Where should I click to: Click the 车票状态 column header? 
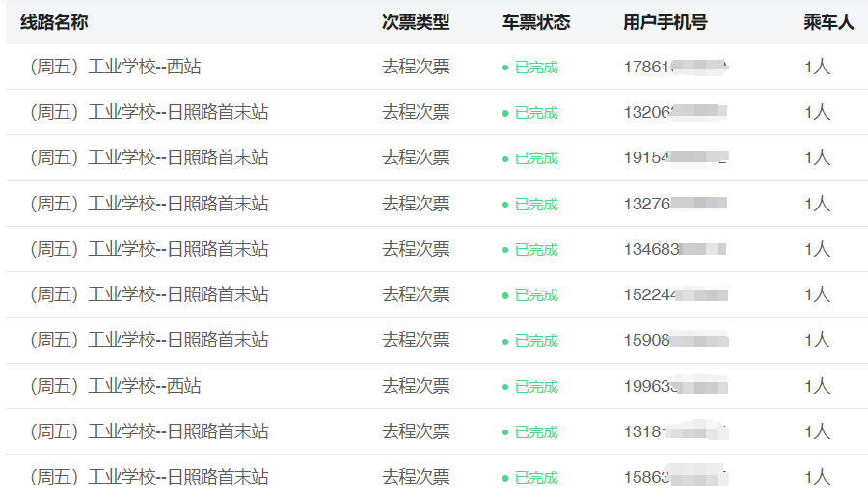(536, 22)
